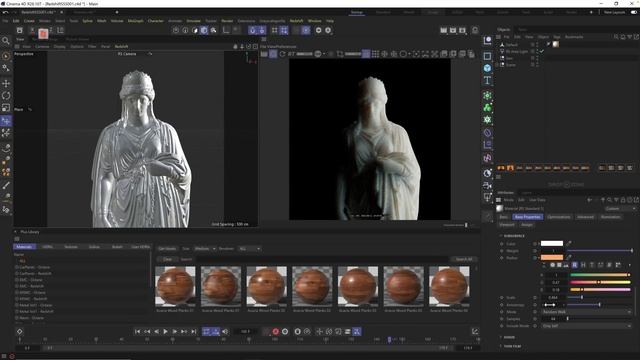Click the sound toggle icon in timeline controls

[225, 332]
